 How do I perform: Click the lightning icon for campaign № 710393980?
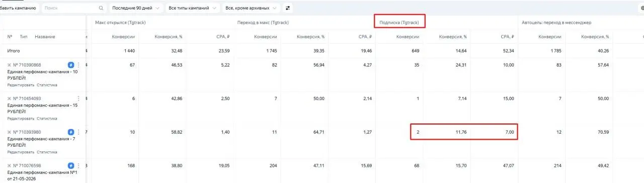click(71, 132)
